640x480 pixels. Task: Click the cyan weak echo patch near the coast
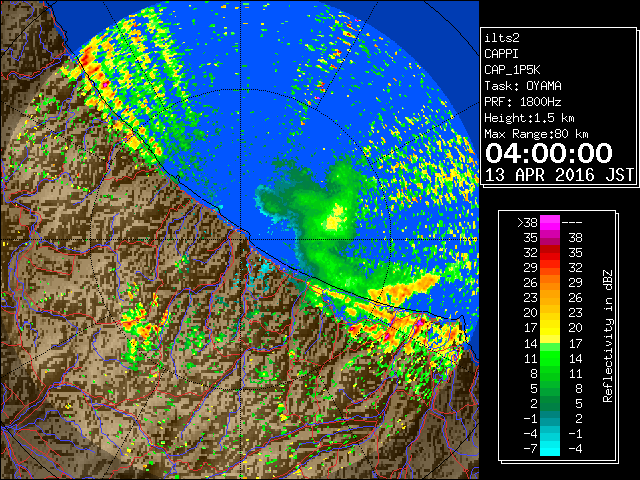click(264, 268)
